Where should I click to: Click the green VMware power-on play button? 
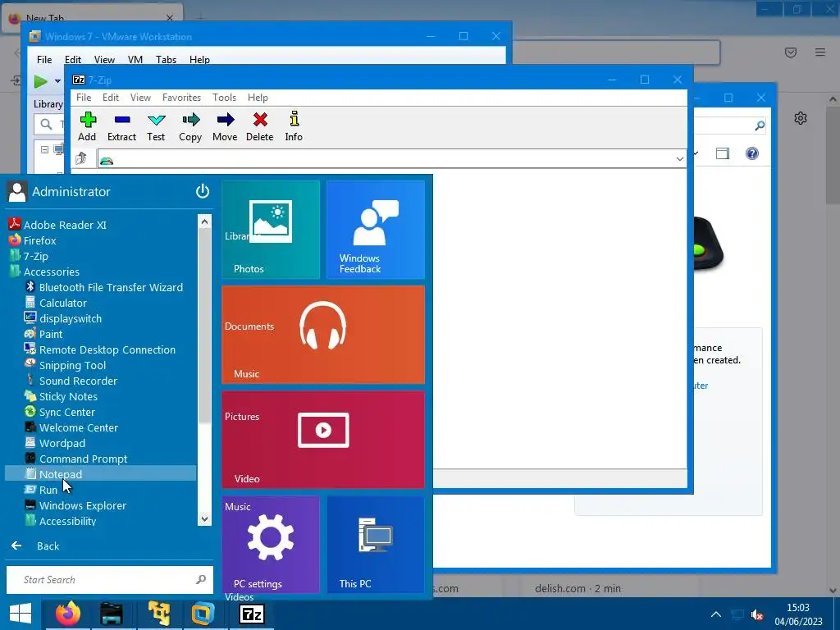click(x=41, y=81)
